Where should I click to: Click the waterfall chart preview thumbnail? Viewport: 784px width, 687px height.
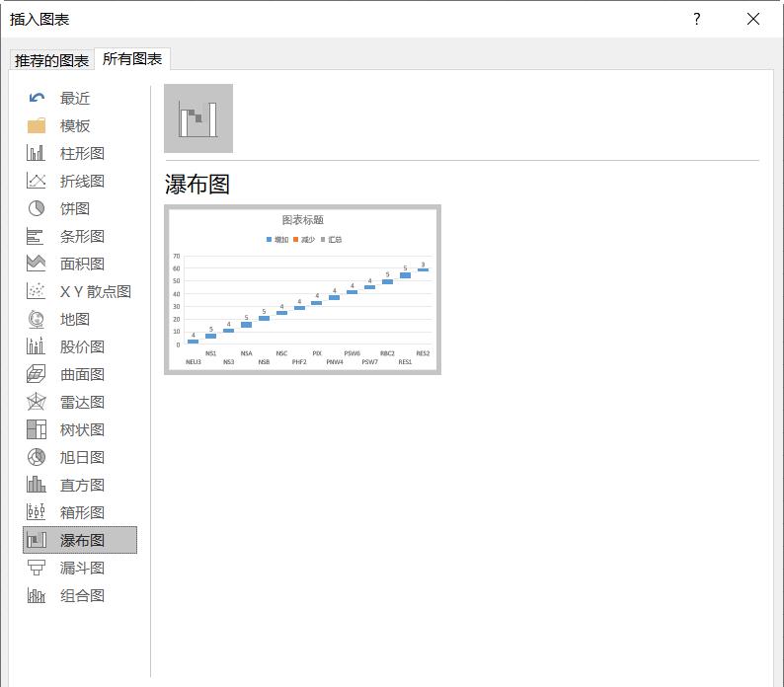click(302, 289)
